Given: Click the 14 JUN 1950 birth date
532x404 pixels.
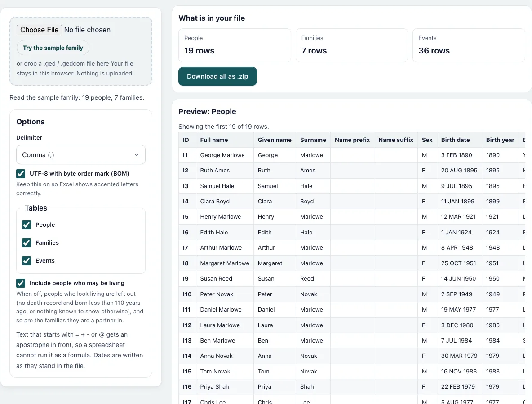Looking at the screenshot, I should coord(458,279).
